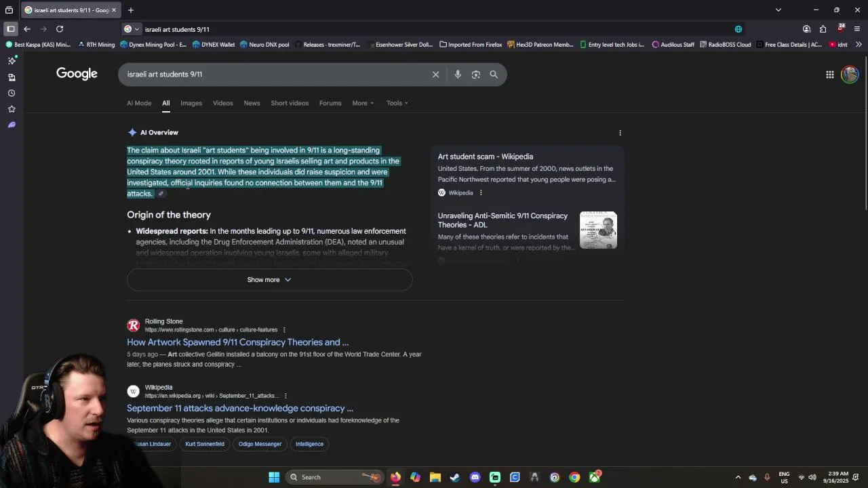Open Art student scam source options dots

(481, 193)
